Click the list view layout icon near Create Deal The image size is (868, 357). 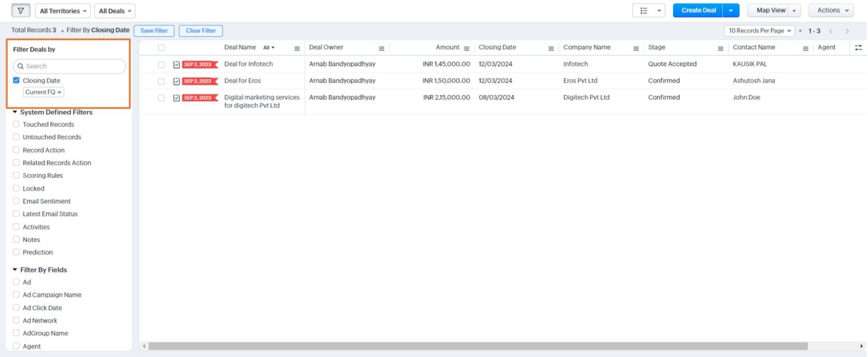[x=645, y=10]
